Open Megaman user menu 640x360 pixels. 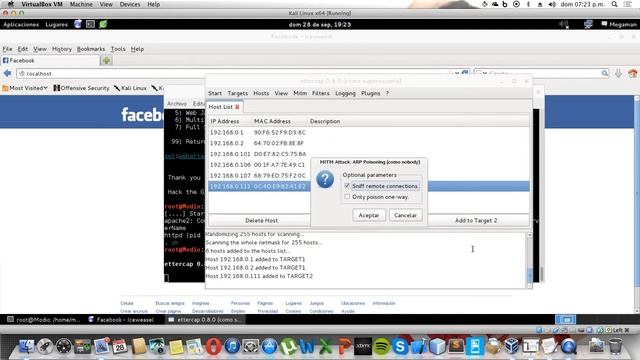[619, 24]
